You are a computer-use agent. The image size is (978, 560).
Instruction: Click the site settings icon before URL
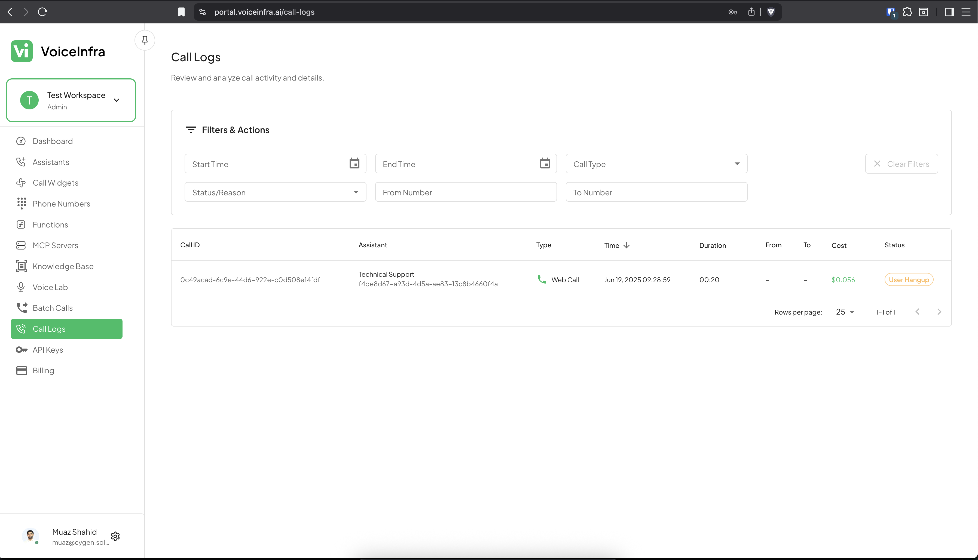tap(203, 12)
